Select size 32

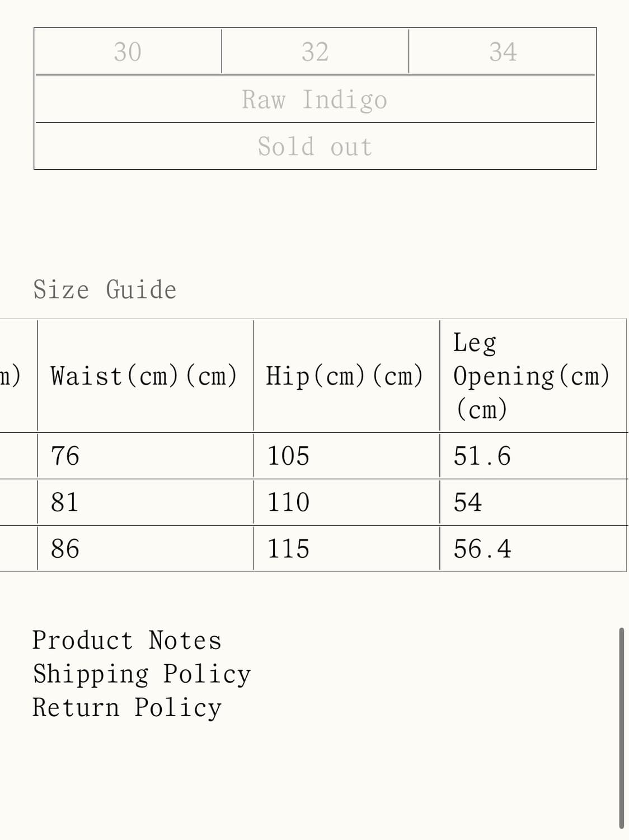(x=315, y=52)
